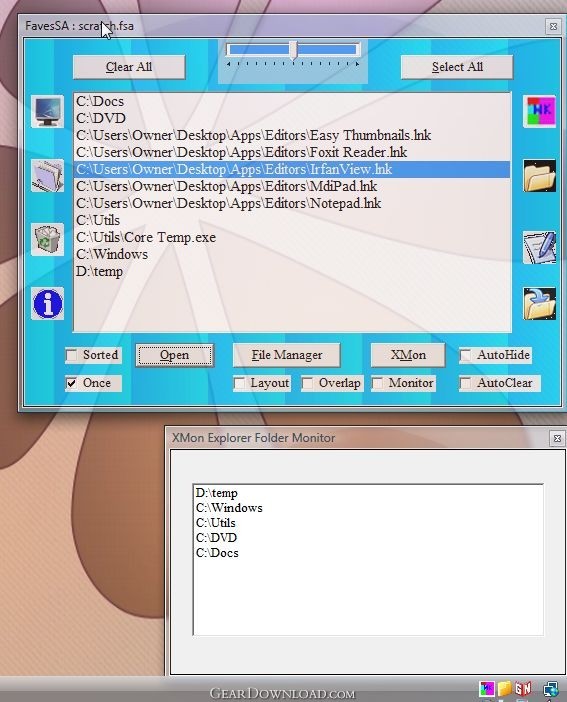The height and width of the screenshot is (702, 567).
Task: Click the yellow folder tray icon
Action: [505, 689]
